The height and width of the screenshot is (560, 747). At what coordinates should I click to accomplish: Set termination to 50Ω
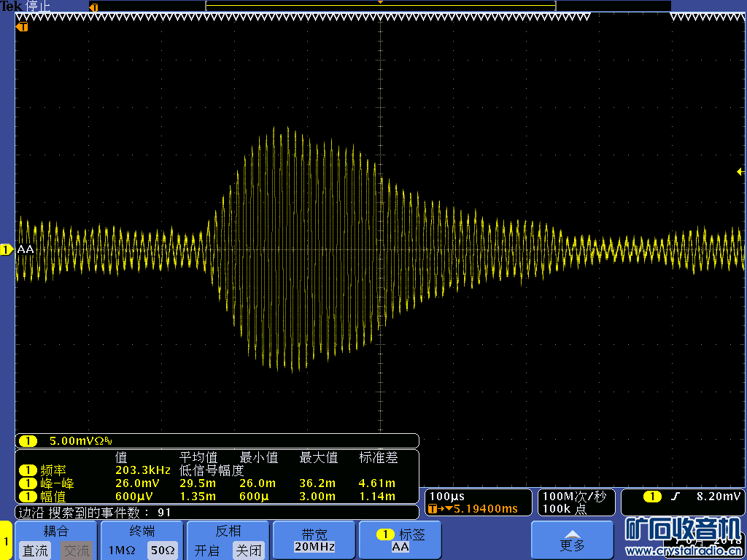pyautogui.click(x=163, y=551)
